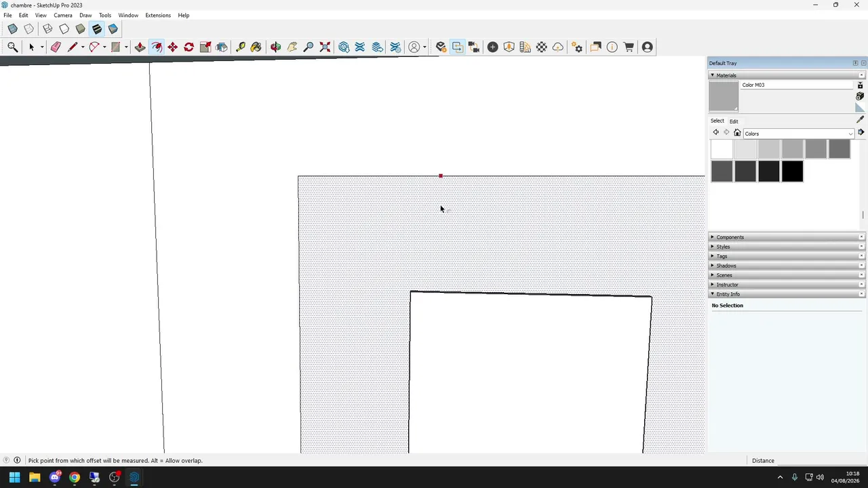The image size is (868, 488).
Task: Expand the Shadows panel
Action: coord(786,266)
